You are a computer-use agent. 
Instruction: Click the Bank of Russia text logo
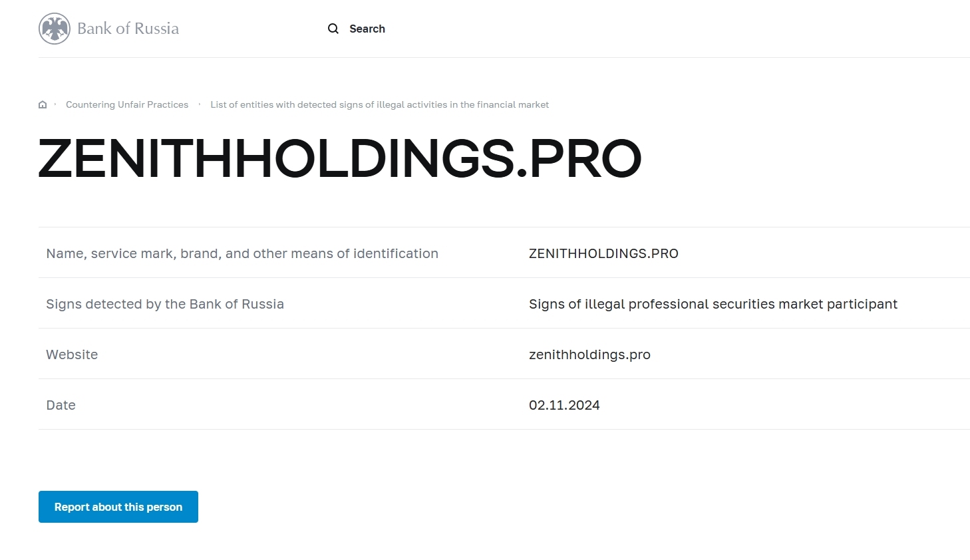pos(128,29)
